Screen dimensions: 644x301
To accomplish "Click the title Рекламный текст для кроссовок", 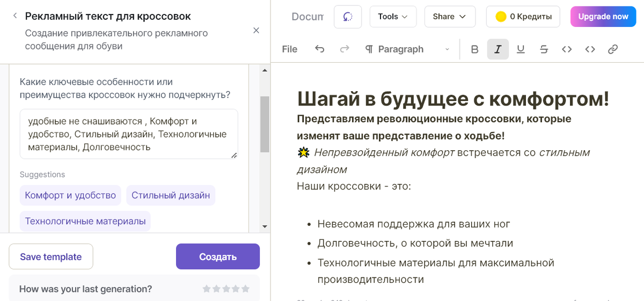I will point(108,16).
